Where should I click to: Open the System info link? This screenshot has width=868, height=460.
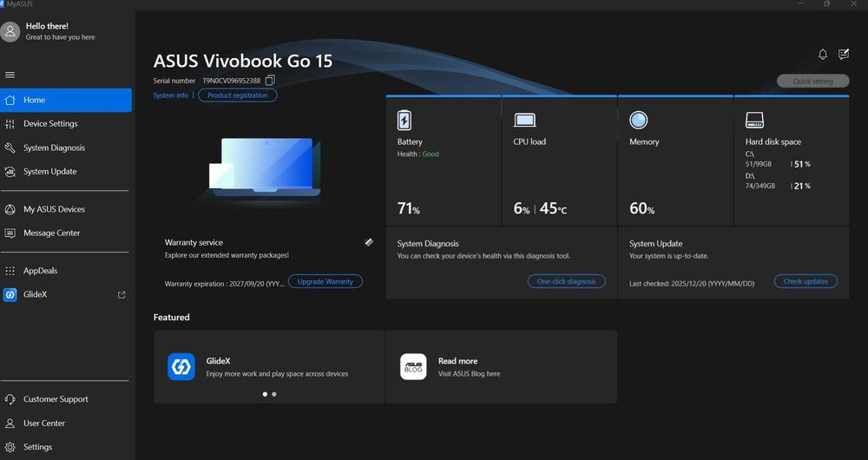(170, 95)
